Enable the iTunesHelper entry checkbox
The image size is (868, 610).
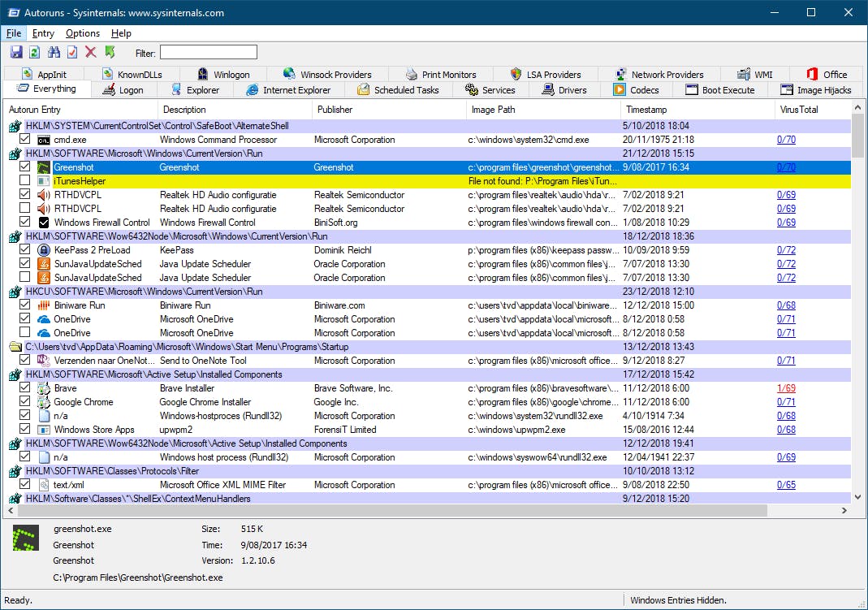coord(25,181)
